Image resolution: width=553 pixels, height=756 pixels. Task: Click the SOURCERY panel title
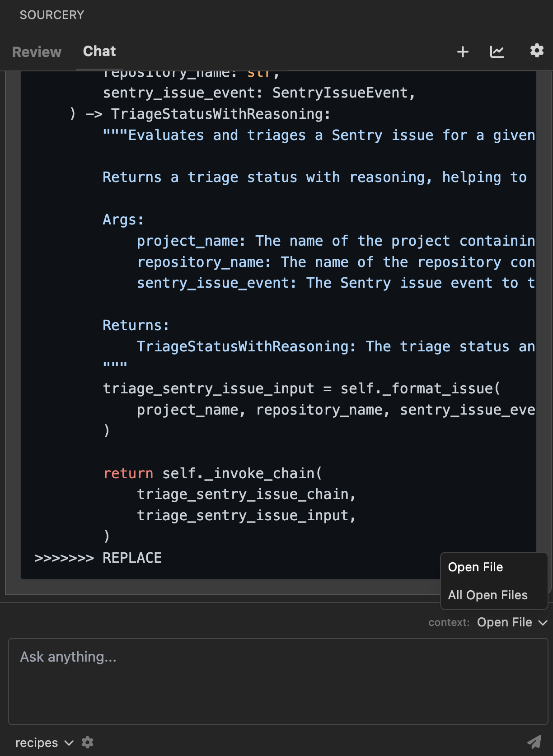point(52,15)
